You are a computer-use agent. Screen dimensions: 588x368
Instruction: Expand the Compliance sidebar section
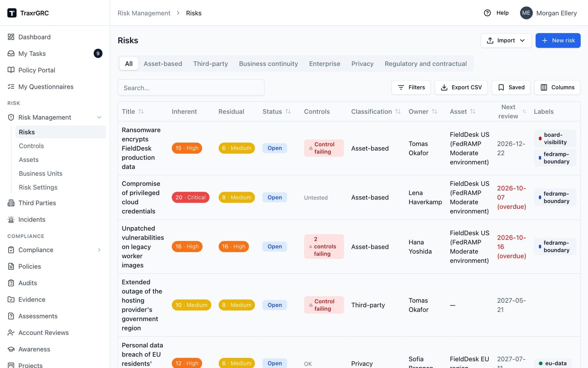99,250
